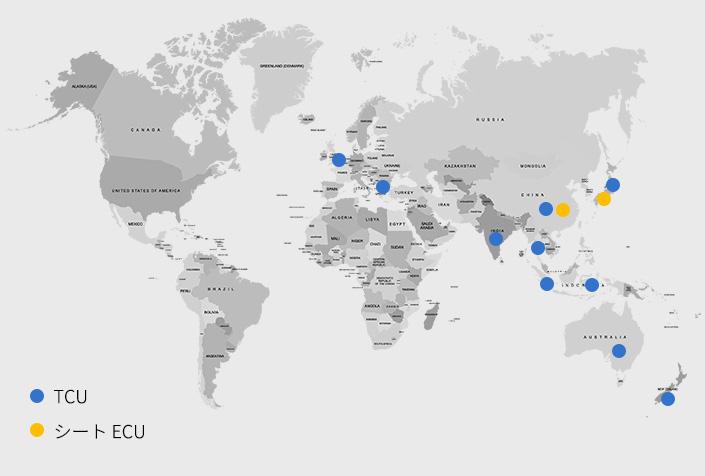Click the blue TCU legend swatch
Viewport: 705px width, 476px height.
tap(37, 396)
